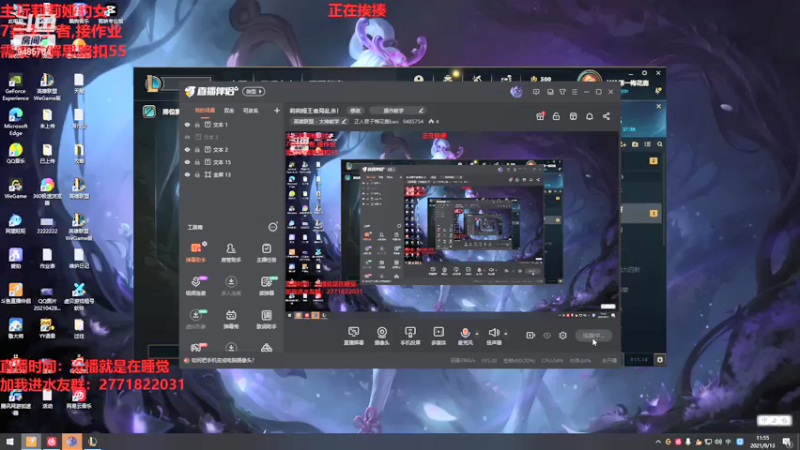
Task: Open the hamburger menu in 直播伴侣 title bar
Action: click(574, 92)
